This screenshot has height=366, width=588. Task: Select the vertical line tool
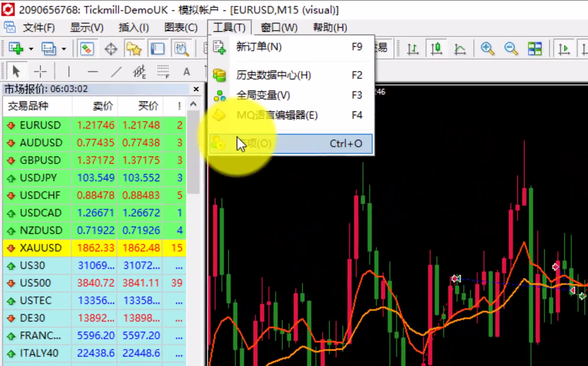(68, 72)
